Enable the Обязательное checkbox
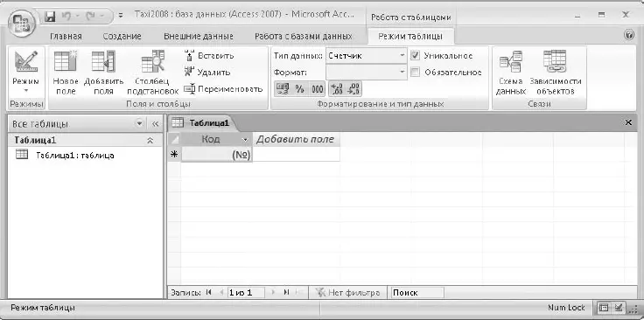The height and width of the screenshot is (320, 644). click(x=416, y=73)
